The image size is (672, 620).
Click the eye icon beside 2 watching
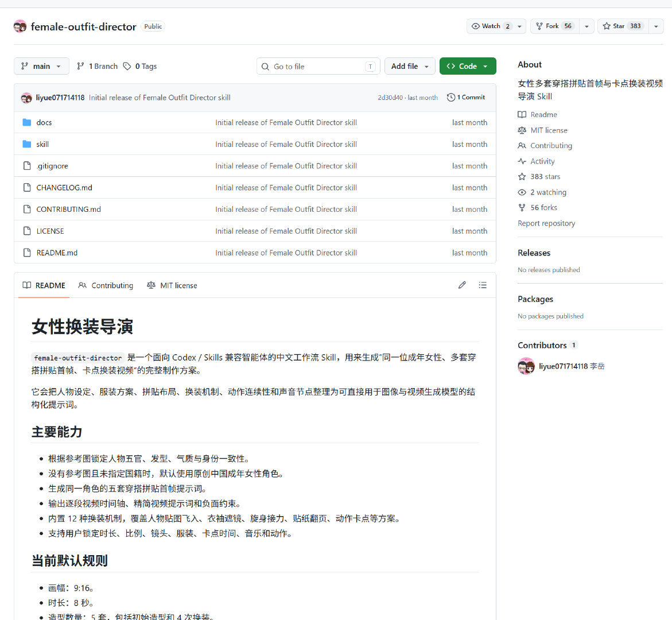coord(522,192)
